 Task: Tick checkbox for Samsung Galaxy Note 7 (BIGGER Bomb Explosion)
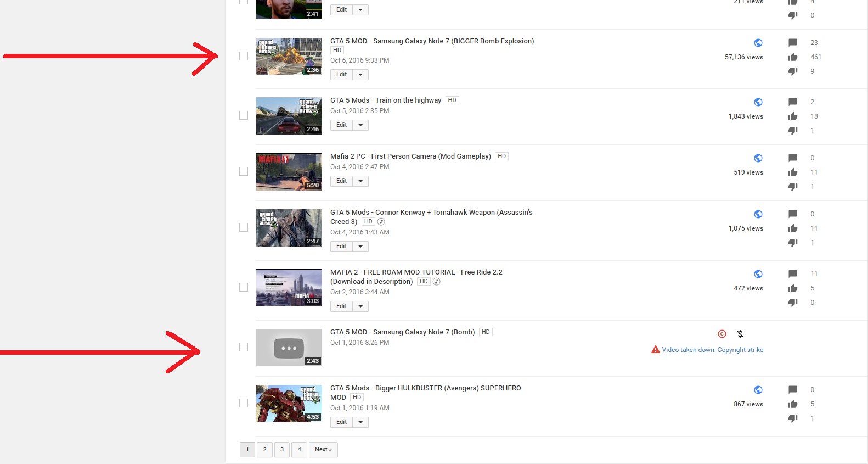[244, 56]
